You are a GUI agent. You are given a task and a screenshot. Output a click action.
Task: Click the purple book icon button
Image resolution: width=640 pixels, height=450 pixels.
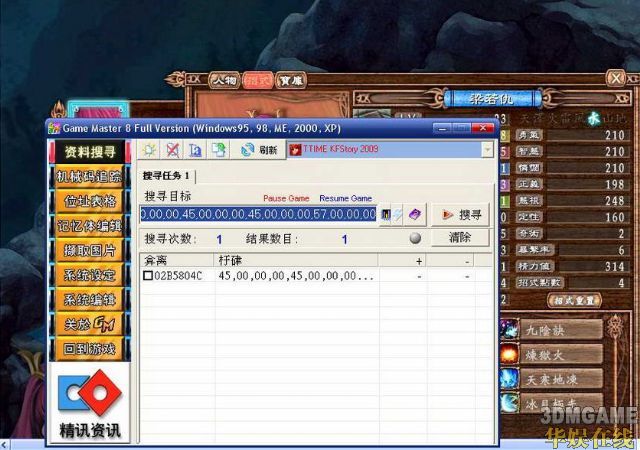pos(415,214)
